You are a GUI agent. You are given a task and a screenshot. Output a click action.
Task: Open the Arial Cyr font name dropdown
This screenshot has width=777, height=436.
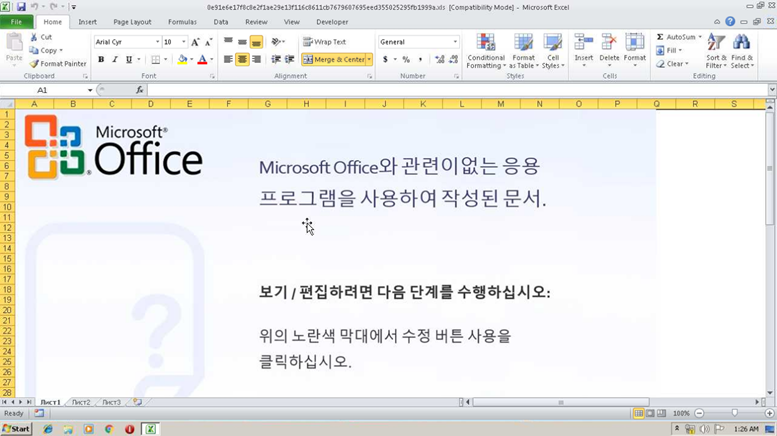click(x=157, y=42)
